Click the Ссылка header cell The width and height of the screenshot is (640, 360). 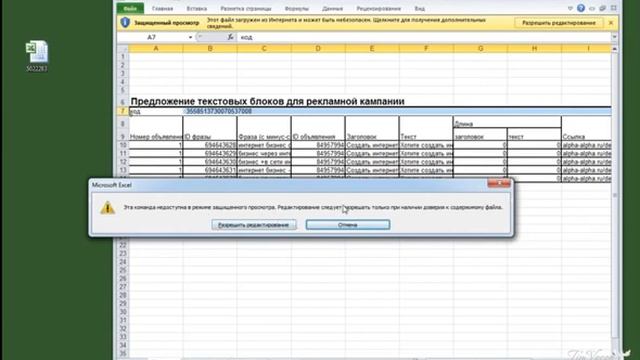(587, 136)
